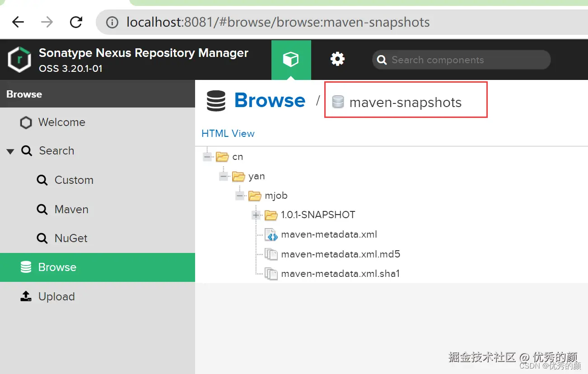
Task: Collapse the Search section in the sidebar
Action: click(10, 151)
